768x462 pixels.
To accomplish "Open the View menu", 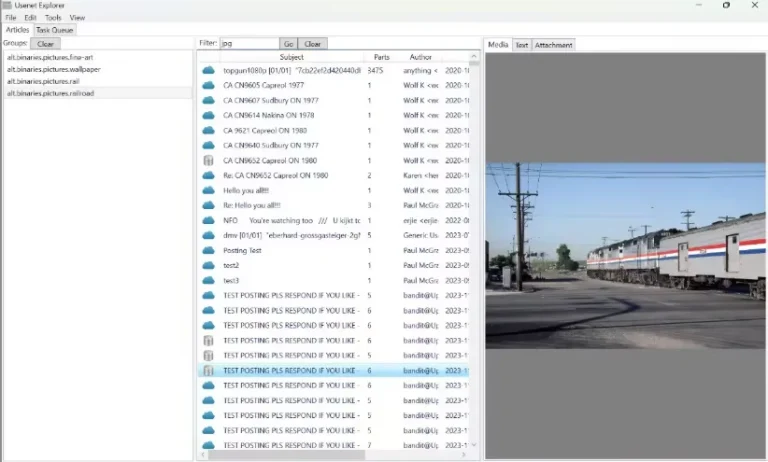I will (77, 18).
